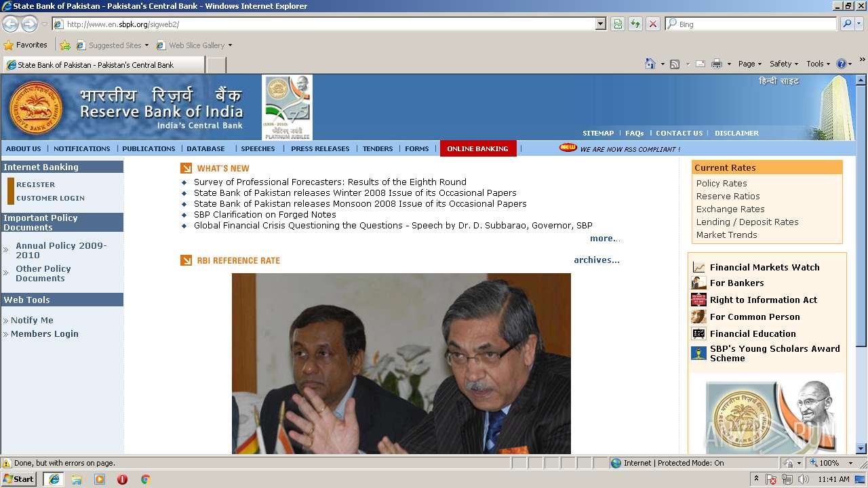Click the Google Chrome taskbar icon
This screenshot has height=488, width=868.
point(145,479)
